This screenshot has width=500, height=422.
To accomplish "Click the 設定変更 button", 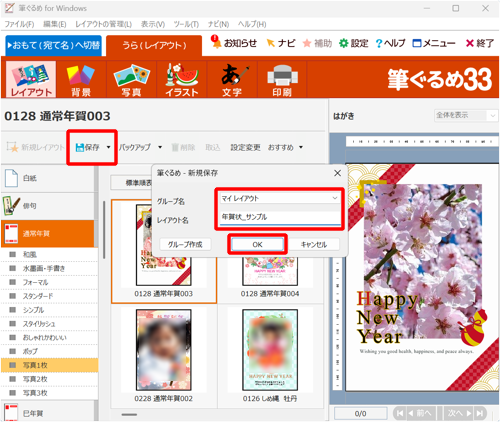I will 245,147.
